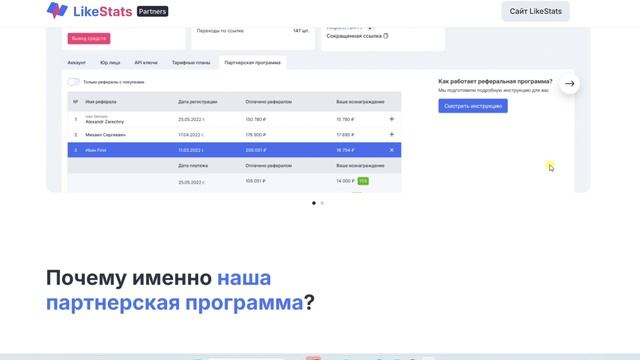The height and width of the screenshot is (360, 640).
Task: Click the next slide arrow button
Action: tap(569, 84)
